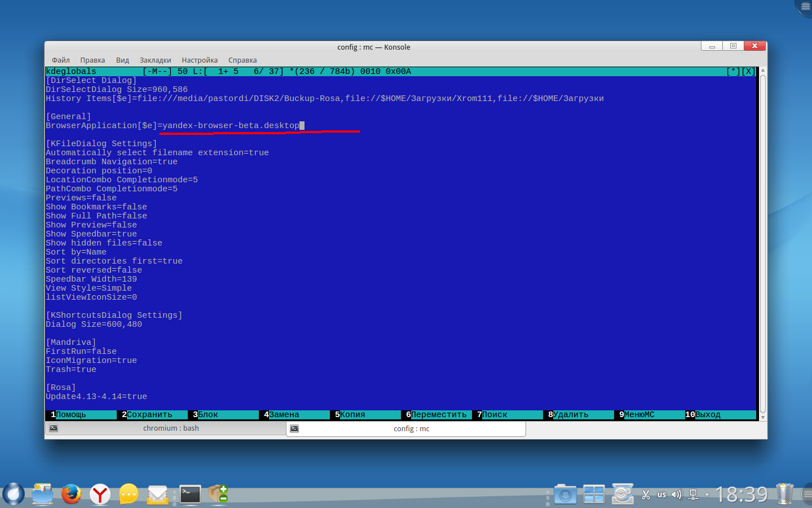Launch Firefox from the taskbar

71,494
